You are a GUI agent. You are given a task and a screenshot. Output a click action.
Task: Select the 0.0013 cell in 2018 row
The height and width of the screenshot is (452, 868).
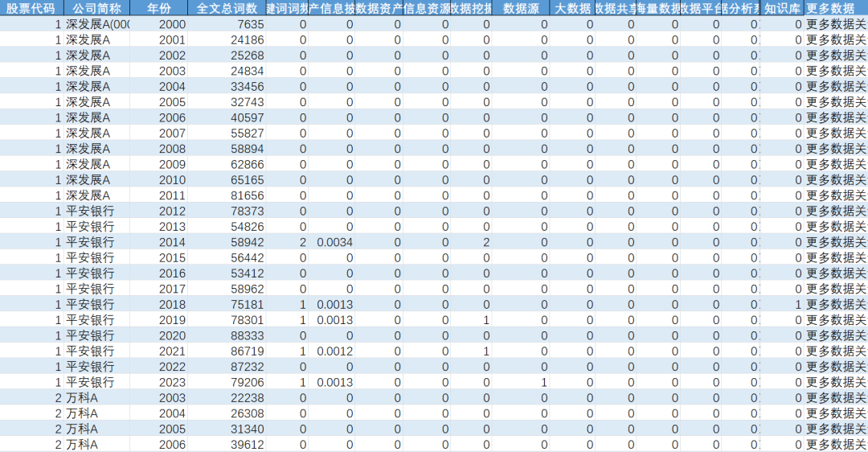click(x=332, y=304)
